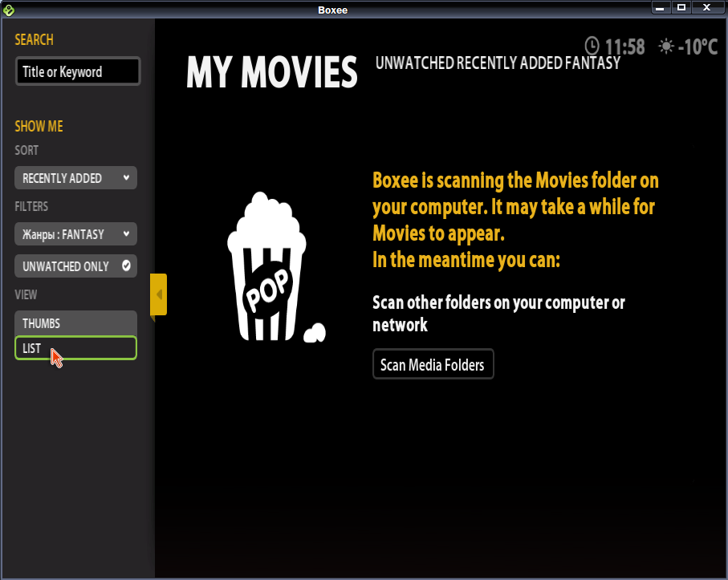The width and height of the screenshot is (728, 580).
Task: Switch to Thumbs view
Action: coord(75,323)
